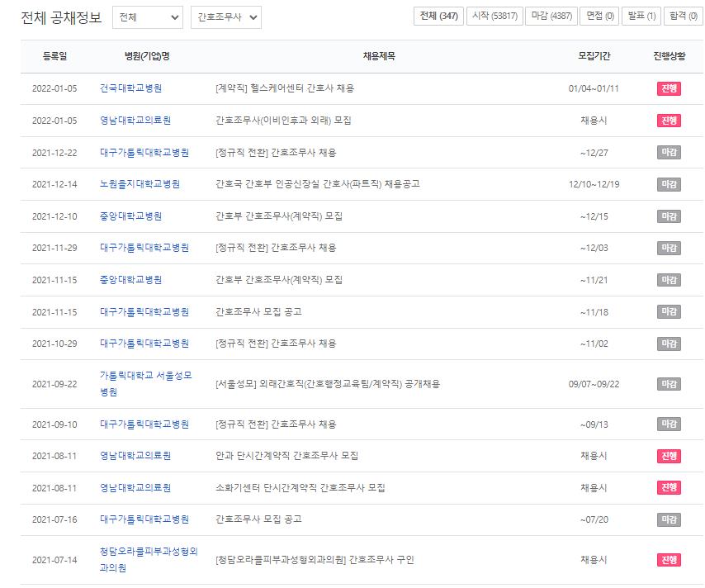Click the 헬스케어센터 간호사 채용 title
Image resolution: width=705 pixels, height=588 pixels.
[x=285, y=88]
